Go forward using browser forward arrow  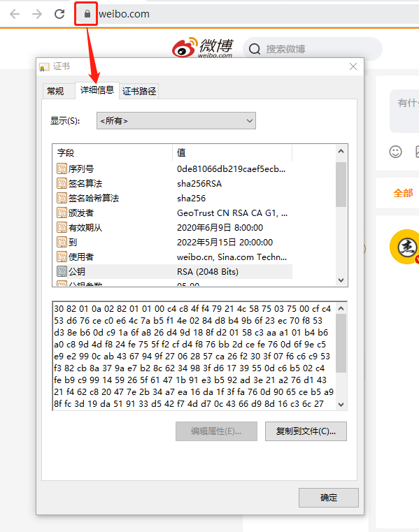click(37, 14)
